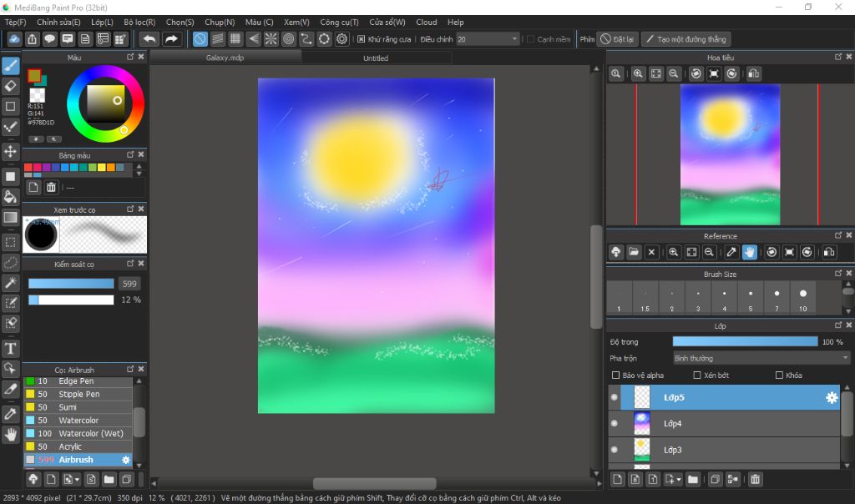Viewport: 855px width, 504px height.
Task: Delete the palette color with trash icon
Action: click(x=51, y=188)
